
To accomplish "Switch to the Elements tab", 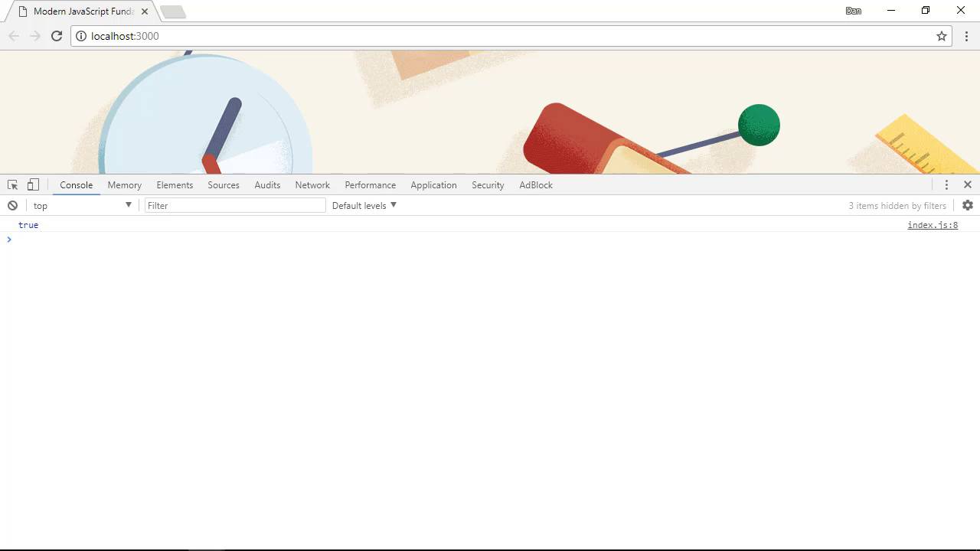I will tap(175, 184).
